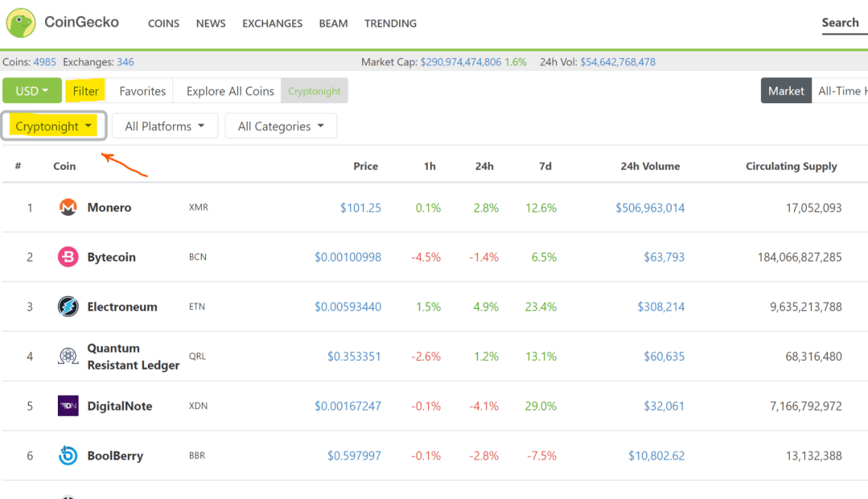The width and height of the screenshot is (868, 499).
Task: Open the USD currency dropdown
Action: click(31, 90)
